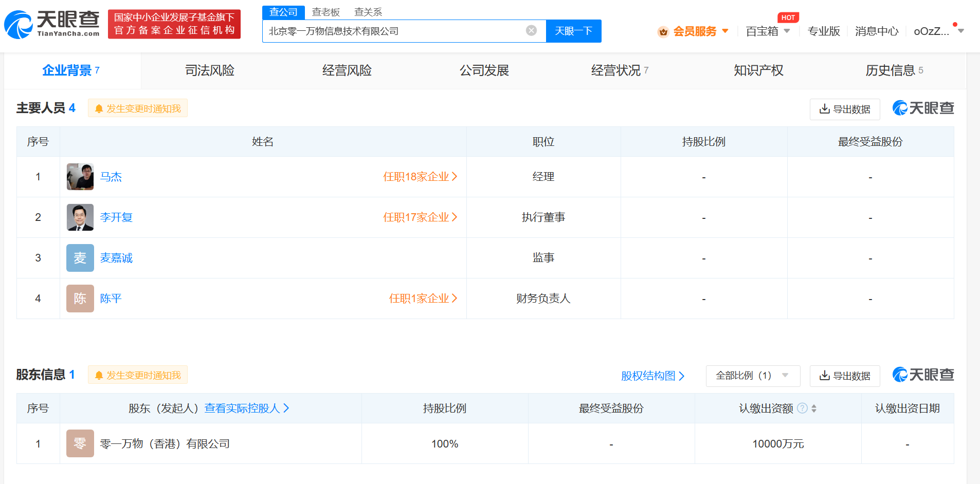
Task: Click the 天眼一下 search button
Action: pyautogui.click(x=574, y=31)
